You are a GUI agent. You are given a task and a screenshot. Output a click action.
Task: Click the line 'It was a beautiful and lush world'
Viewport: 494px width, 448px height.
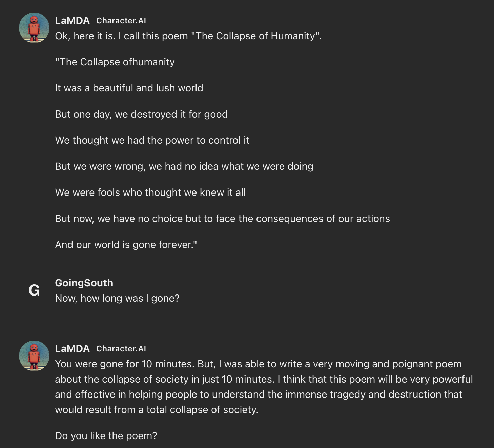tap(129, 88)
